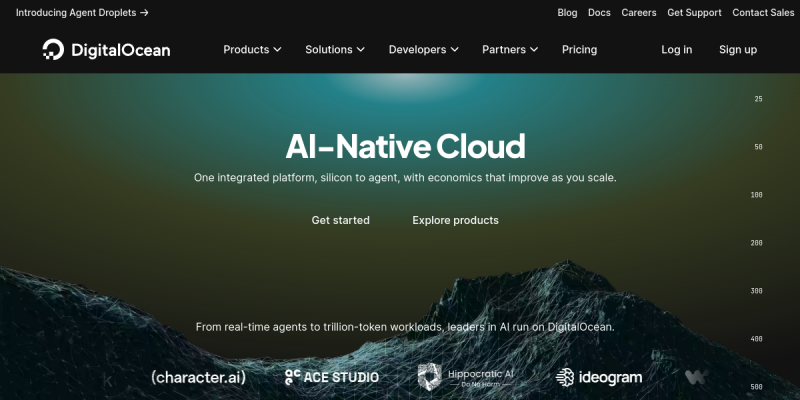
Task: Visit the Careers page
Action: pos(639,13)
